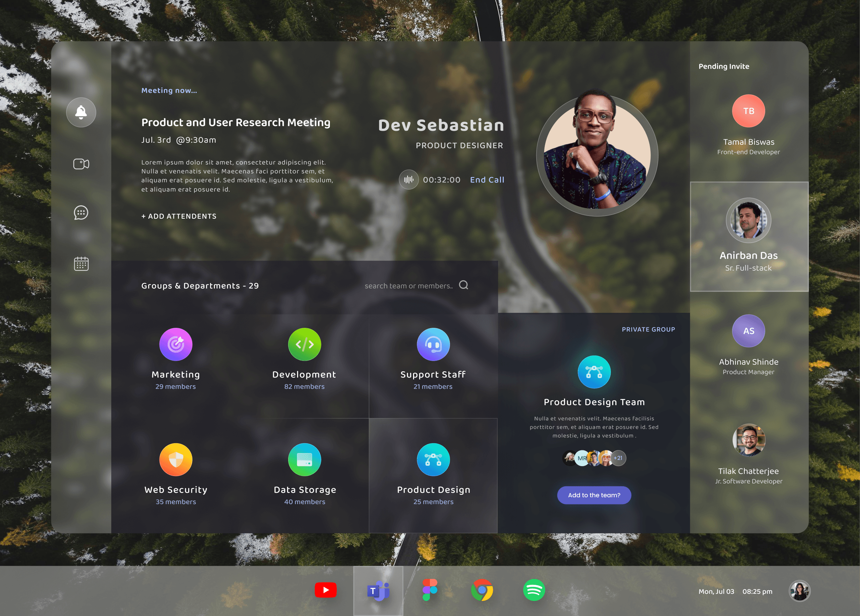This screenshot has width=860, height=616.
Task: Click the 40 members text under Data Storage
Action: coord(305,501)
